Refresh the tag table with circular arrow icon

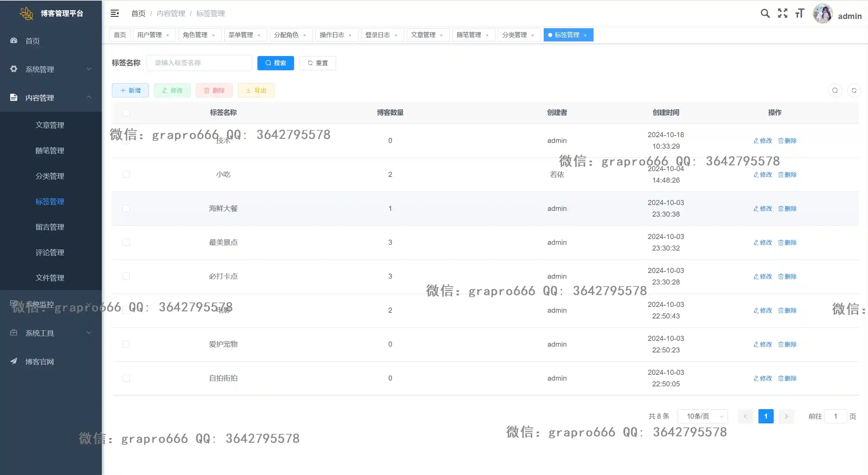pyautogui.click(x=854, y=90)
